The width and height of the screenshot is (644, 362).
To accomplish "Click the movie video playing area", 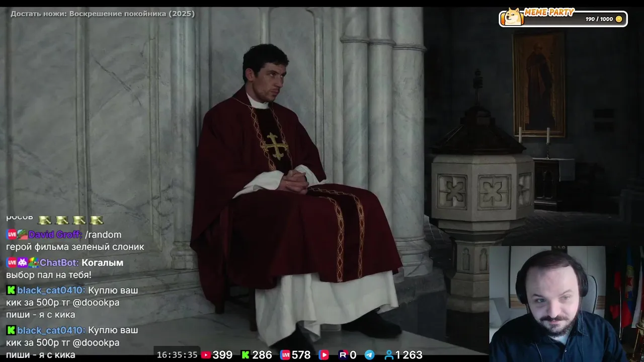I will click(x=322, y=181).
